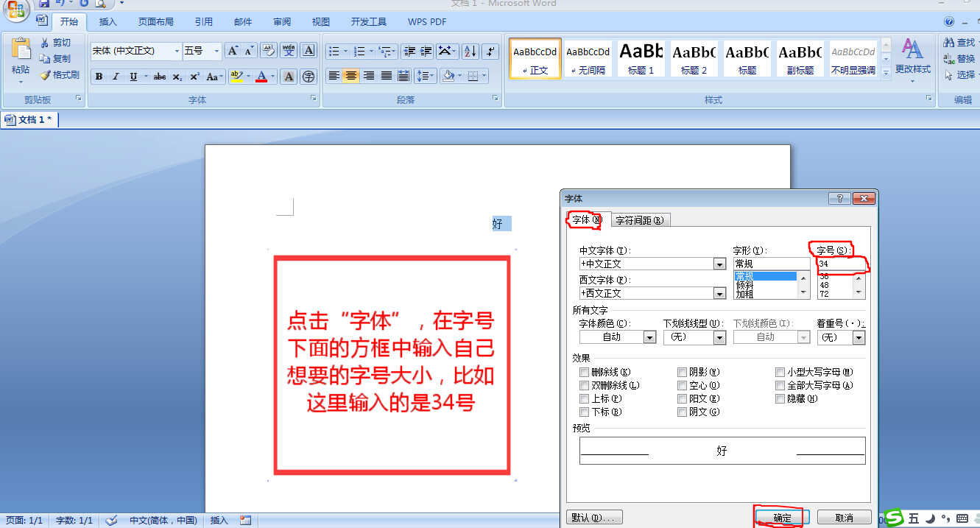The image size is (980, 528).
Task: Click the 确定 OK button
Action: [x=782, y=518]
